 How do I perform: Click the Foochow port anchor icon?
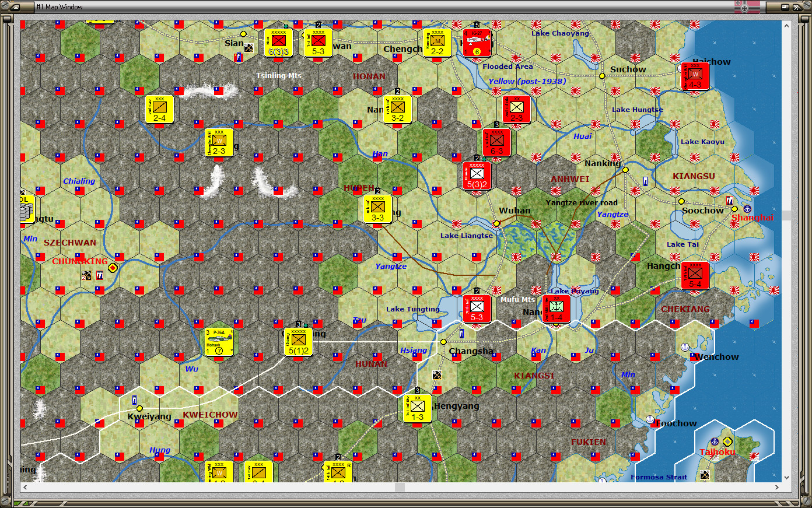pos(650,419)
